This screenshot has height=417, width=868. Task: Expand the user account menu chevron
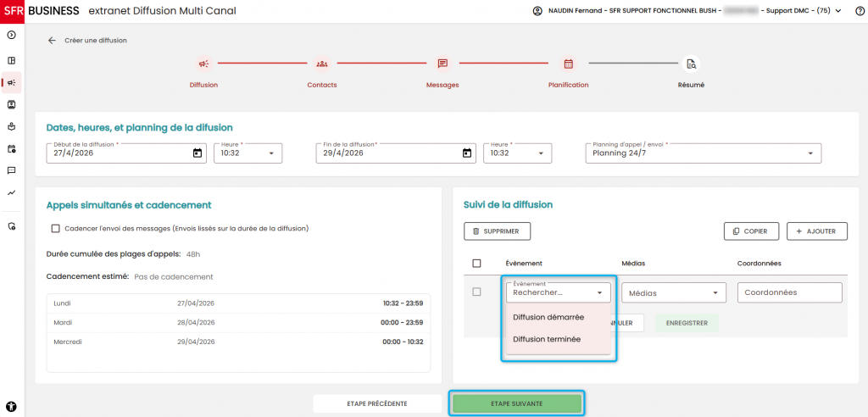(838, 11)
